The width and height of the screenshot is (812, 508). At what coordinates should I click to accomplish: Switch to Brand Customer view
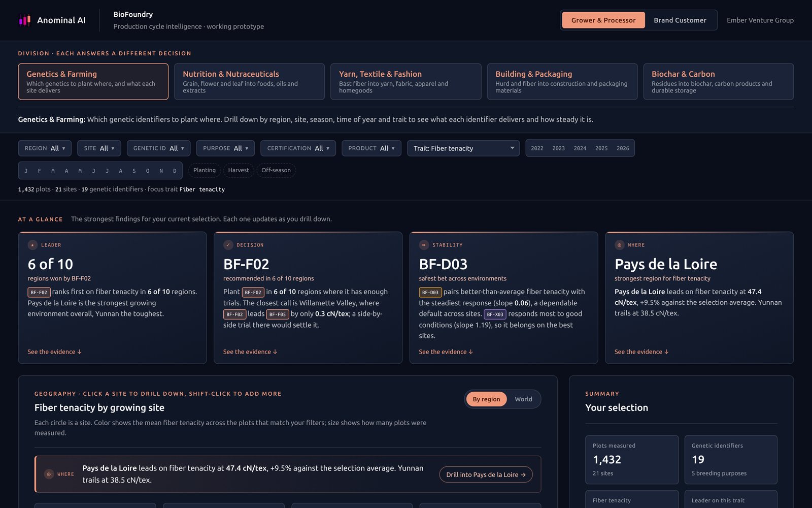[x=680, y=20]
